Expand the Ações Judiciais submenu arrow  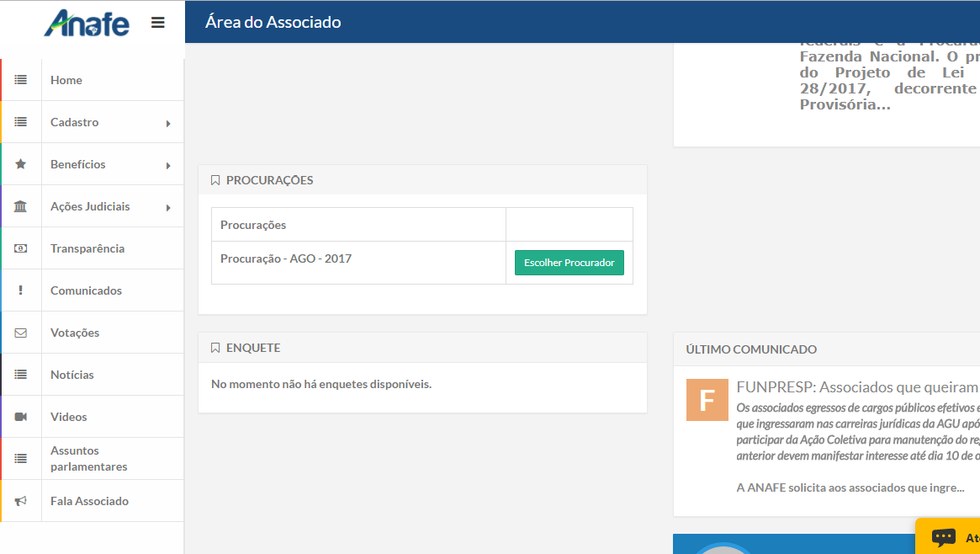tap(168, 208)
